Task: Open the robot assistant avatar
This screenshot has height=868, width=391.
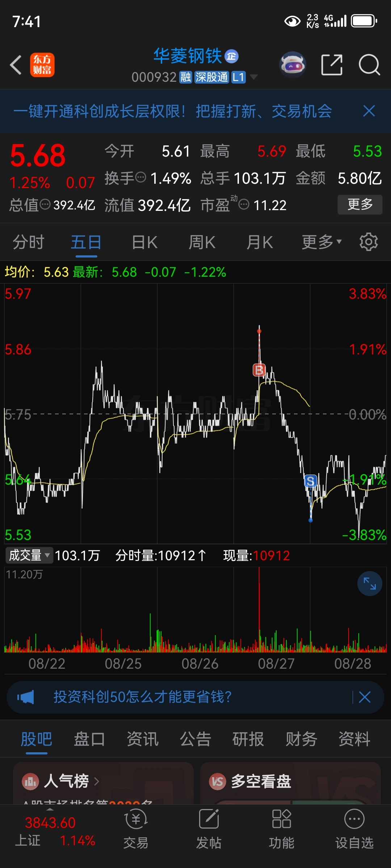Action: pyautogui.click(x=293, y=65)
